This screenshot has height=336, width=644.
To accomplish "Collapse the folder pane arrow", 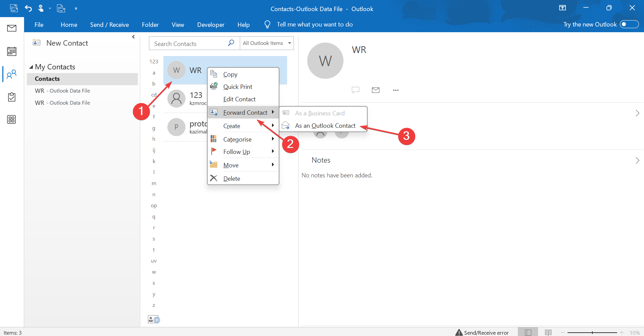I will pos(133,37).
